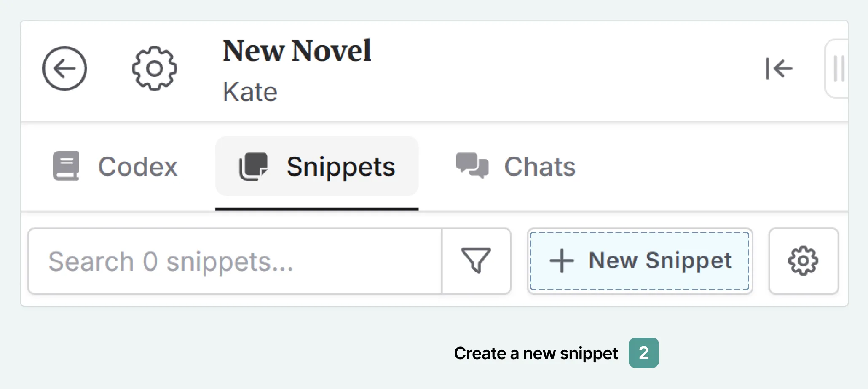
Task: Click the green step 2 badge
Action: click(643, 353)
